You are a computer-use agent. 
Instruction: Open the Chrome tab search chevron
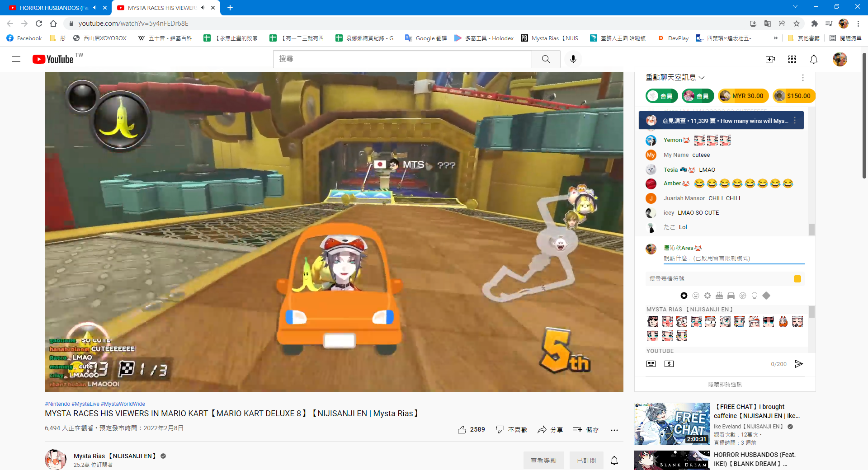coord(795,7)
